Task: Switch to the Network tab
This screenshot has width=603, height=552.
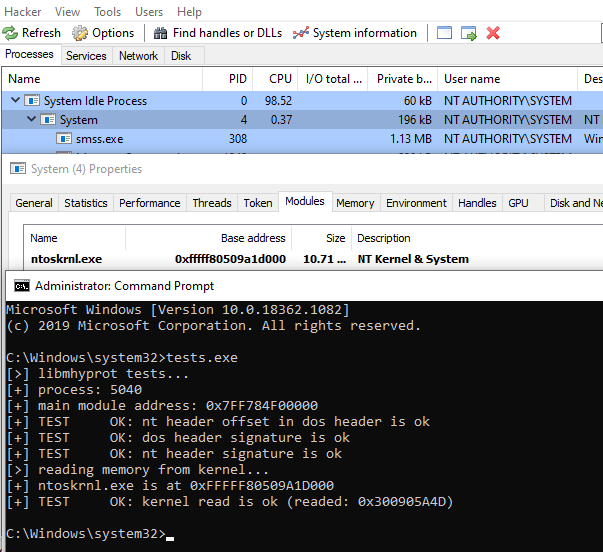Action: click(138, 56)
